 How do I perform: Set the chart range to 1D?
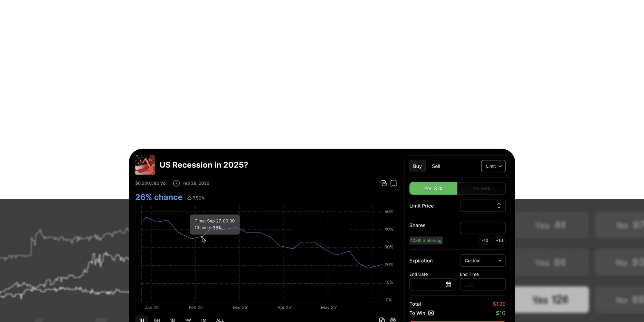pyautogui.click(x=172, y=320)
